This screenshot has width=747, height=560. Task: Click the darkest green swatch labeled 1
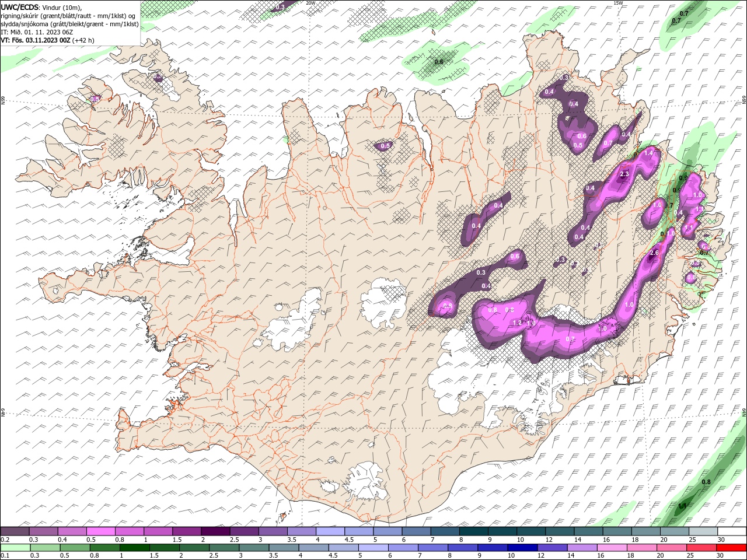135,548
